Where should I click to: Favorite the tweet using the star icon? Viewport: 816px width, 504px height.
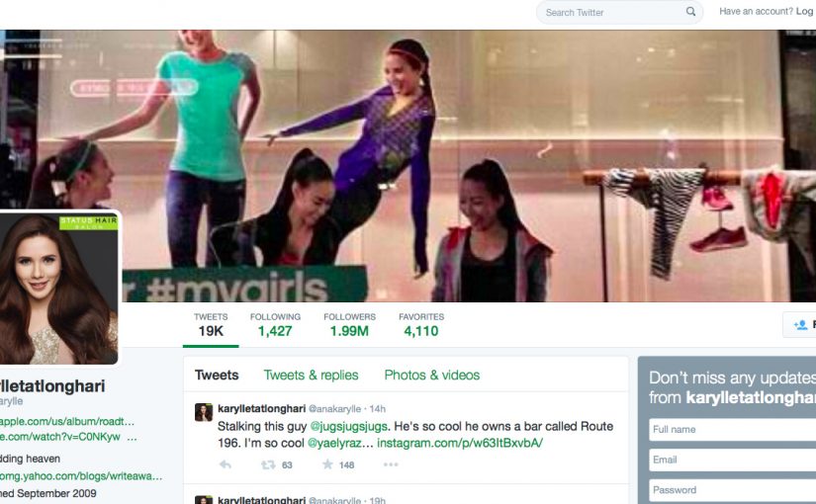(327, 463)
